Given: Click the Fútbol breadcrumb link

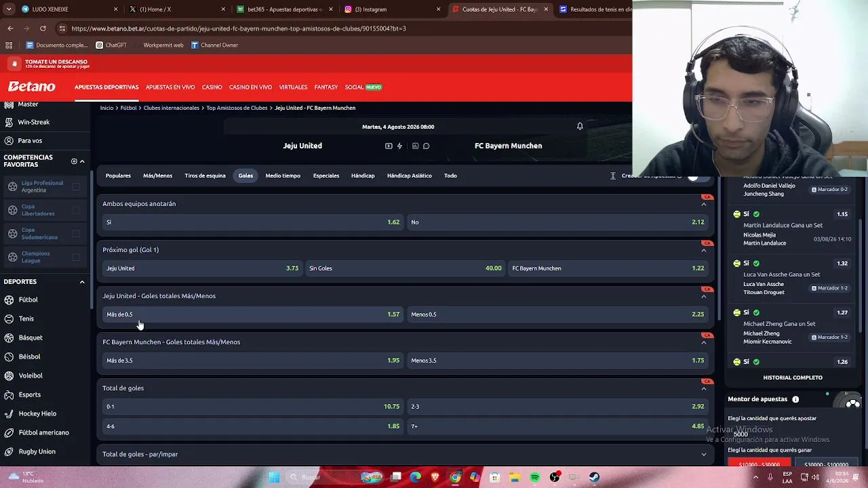Looking at the screenshot, I should [128, 108].
